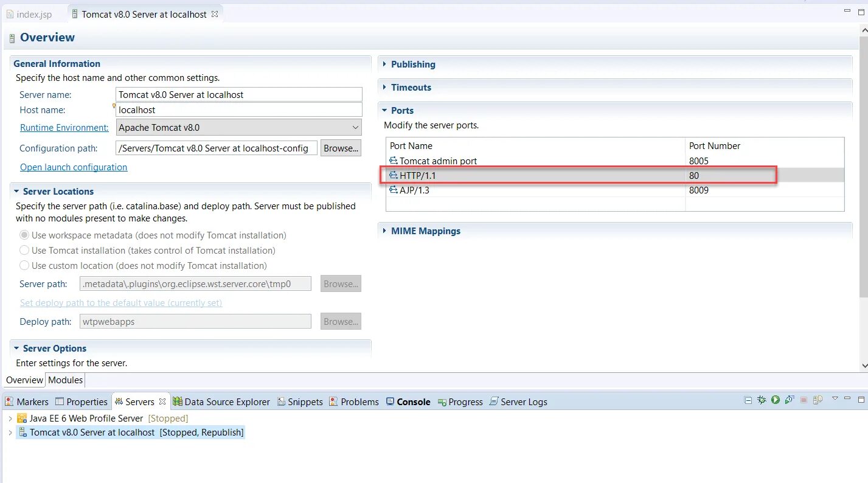This screenshot has width=868, height=483.
Task: Click Browse next to Configuration path
Action: tap(341, 148)
